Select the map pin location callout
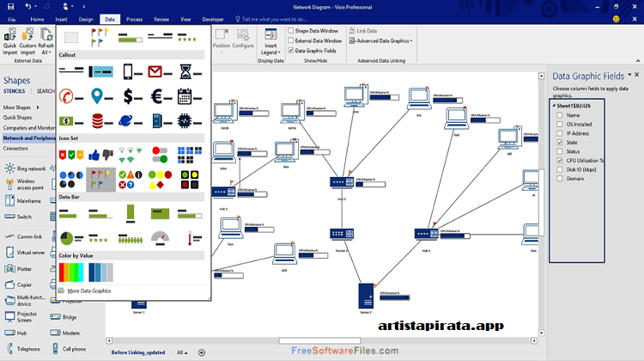 (x=101, y=96)
